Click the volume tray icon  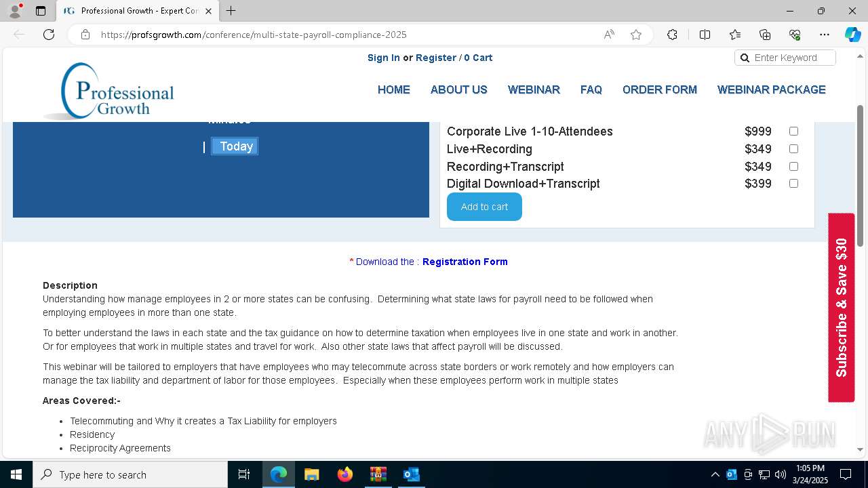tap(781, 474)
